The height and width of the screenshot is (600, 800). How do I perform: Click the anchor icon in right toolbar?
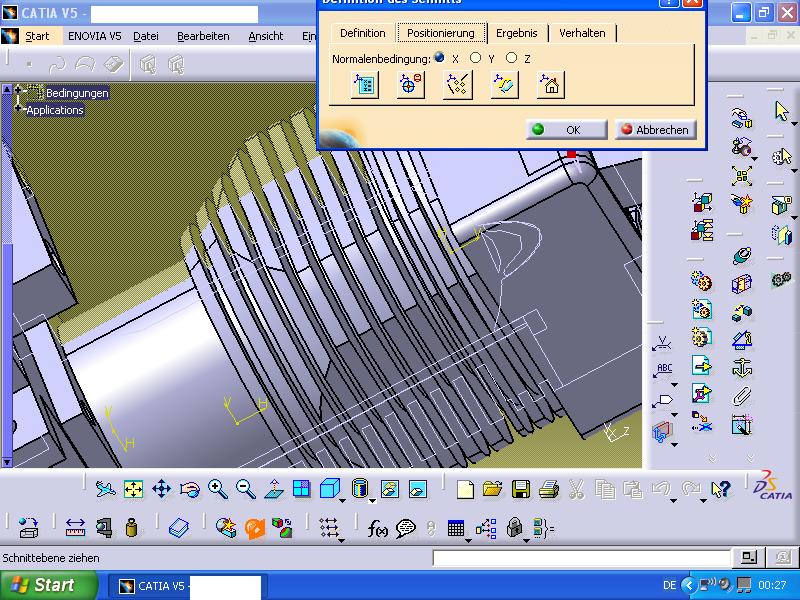742,368
